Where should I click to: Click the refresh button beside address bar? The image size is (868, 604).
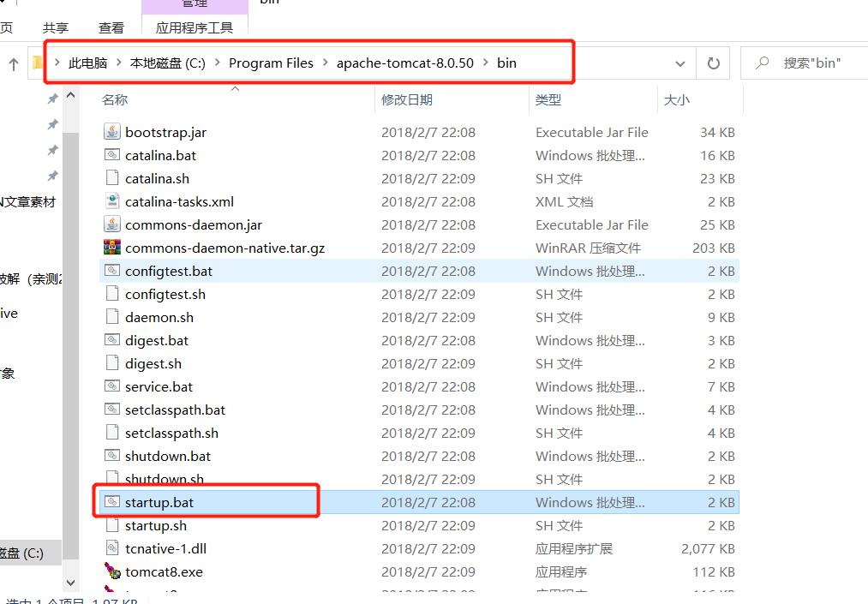(713, 63)
